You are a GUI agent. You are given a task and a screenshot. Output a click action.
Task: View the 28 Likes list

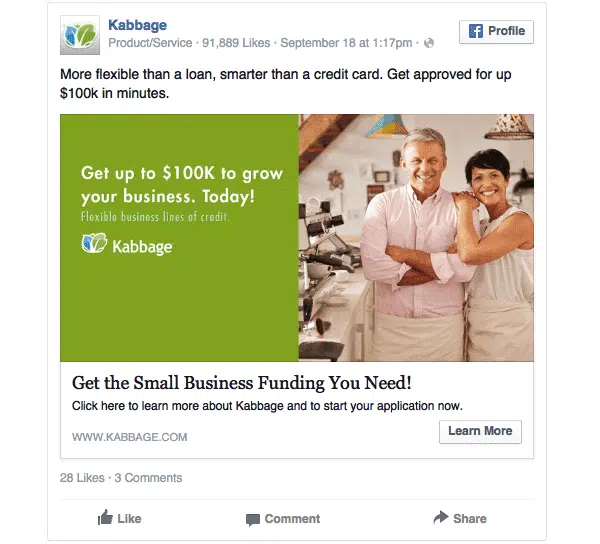(x=82, y=478)
